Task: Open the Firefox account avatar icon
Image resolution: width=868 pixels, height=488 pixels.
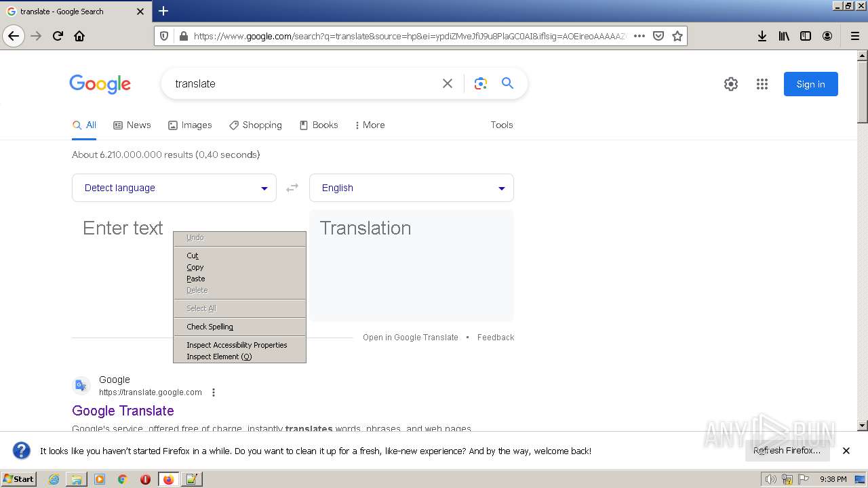Action: point(827,36)
